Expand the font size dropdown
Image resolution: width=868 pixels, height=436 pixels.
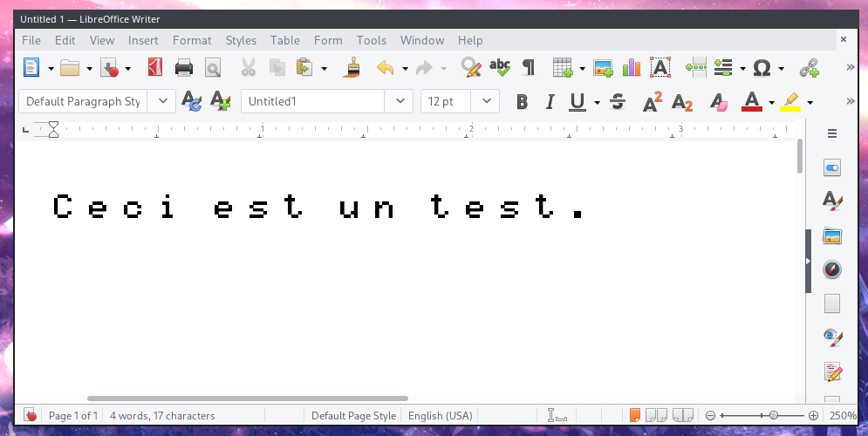486,101
